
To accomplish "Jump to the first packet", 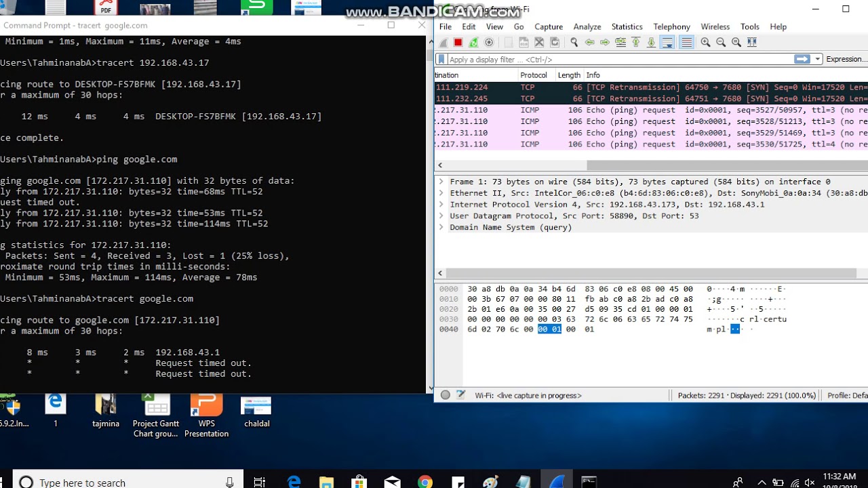I will 636,42.
